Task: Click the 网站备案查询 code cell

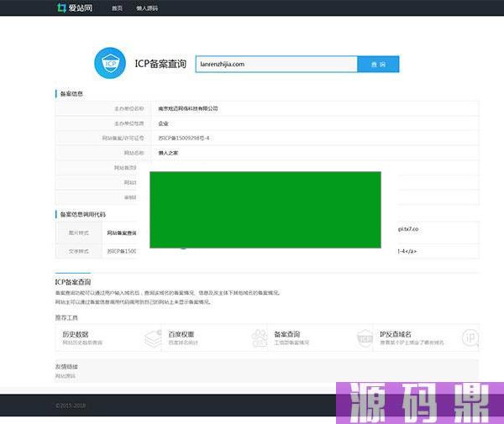Action: pos(122,233)
